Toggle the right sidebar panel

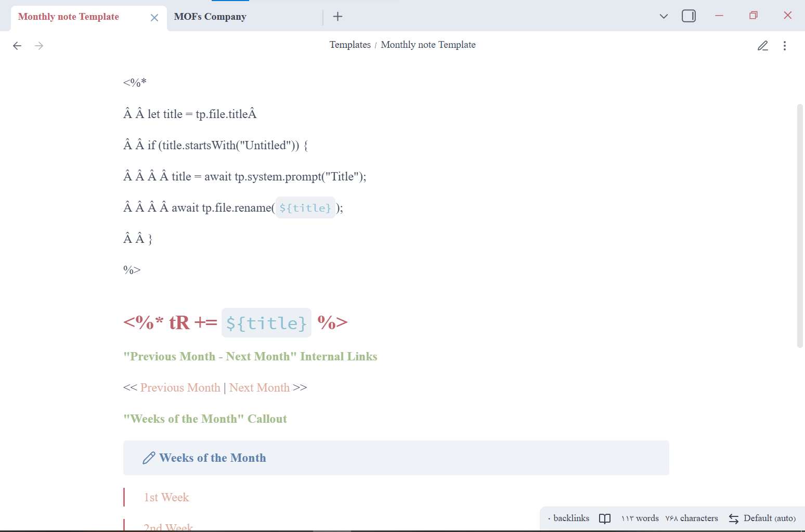tap(689, 16)
